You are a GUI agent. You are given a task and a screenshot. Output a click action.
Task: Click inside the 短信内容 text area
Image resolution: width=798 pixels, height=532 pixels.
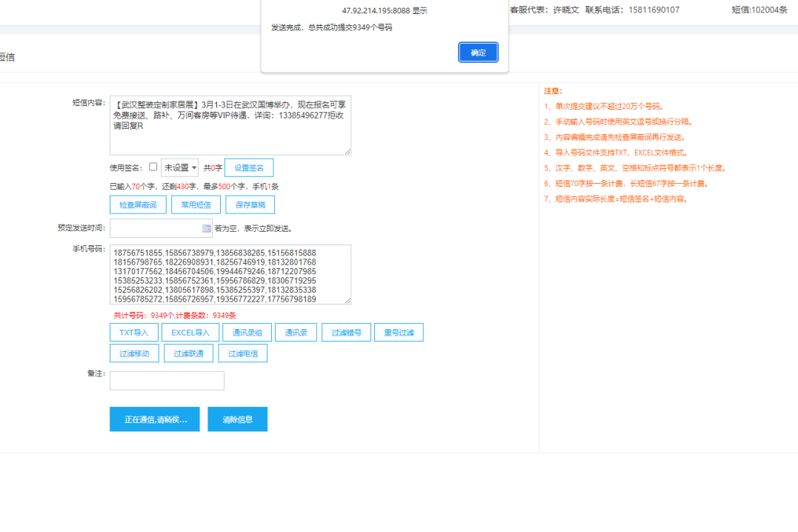click(230, 124)
